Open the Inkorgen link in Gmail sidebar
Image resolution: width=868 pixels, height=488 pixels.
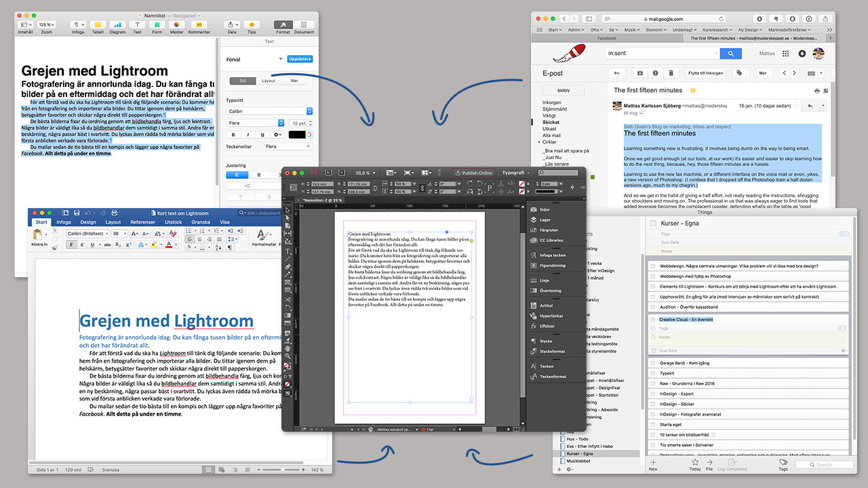(x=551, y=102)
